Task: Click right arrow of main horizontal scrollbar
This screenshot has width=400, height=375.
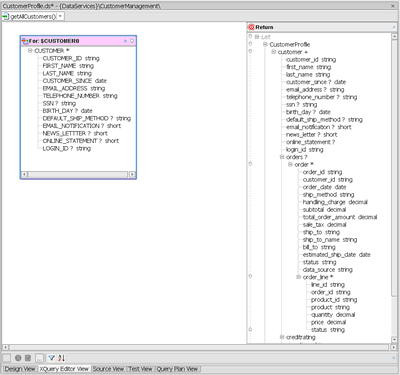Action: (394, 347)
